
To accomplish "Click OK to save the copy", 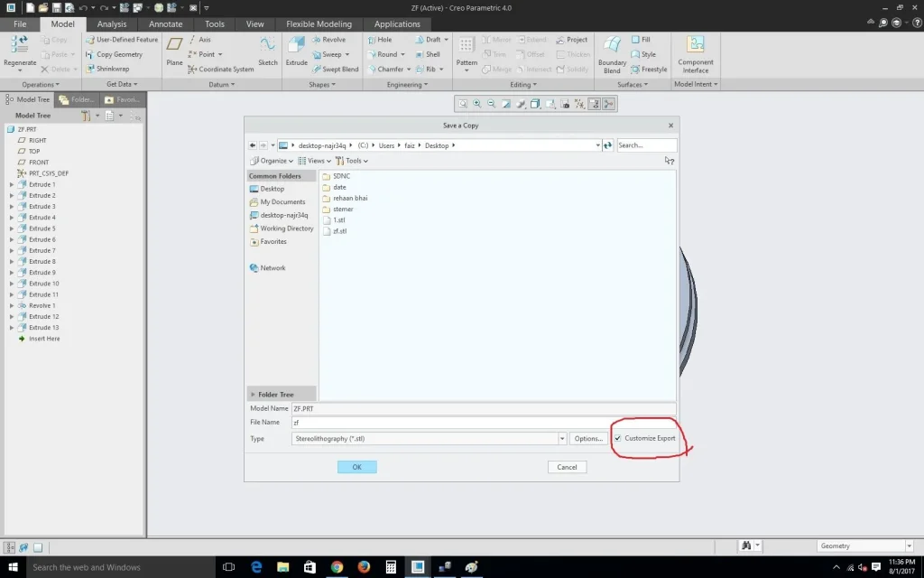I will coord(357,467).
